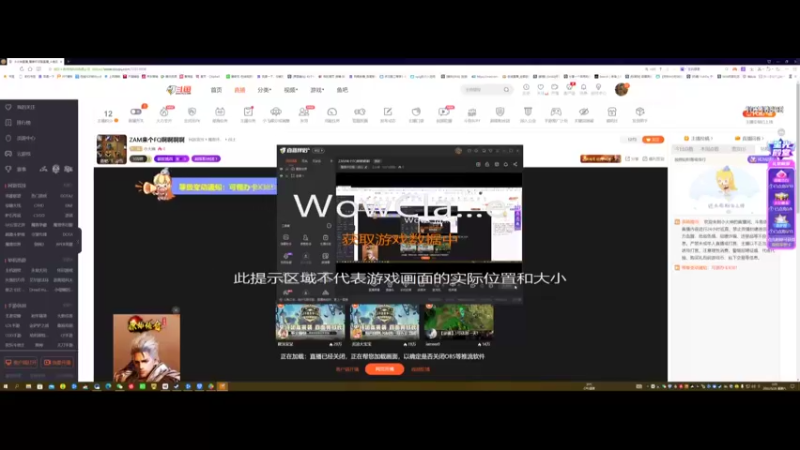Click the trophy icon in left sidebar

(9, 169)
